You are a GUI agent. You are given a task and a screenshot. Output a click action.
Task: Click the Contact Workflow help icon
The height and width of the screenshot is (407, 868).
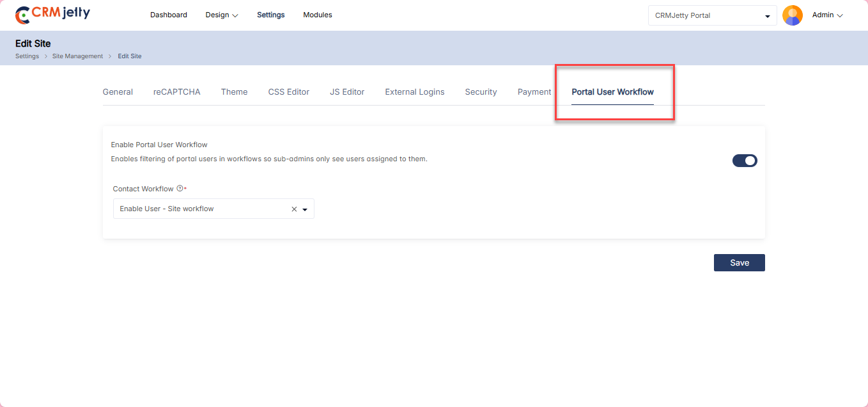[180, 189]
